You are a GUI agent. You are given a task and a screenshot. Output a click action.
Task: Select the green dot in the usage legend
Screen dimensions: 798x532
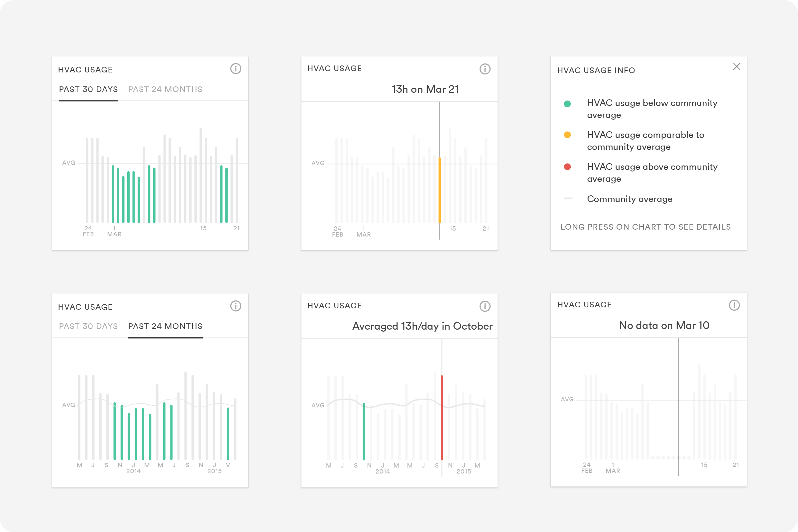pos(568,103)
